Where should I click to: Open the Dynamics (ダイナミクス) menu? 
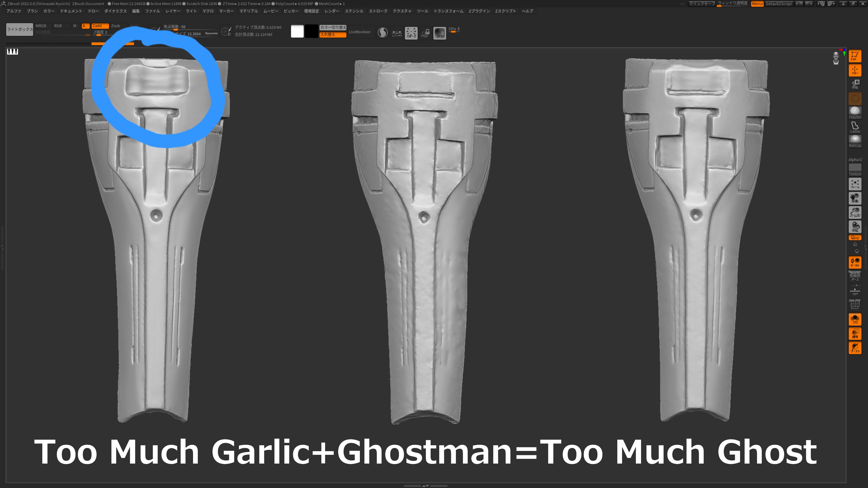pos(116,11)
